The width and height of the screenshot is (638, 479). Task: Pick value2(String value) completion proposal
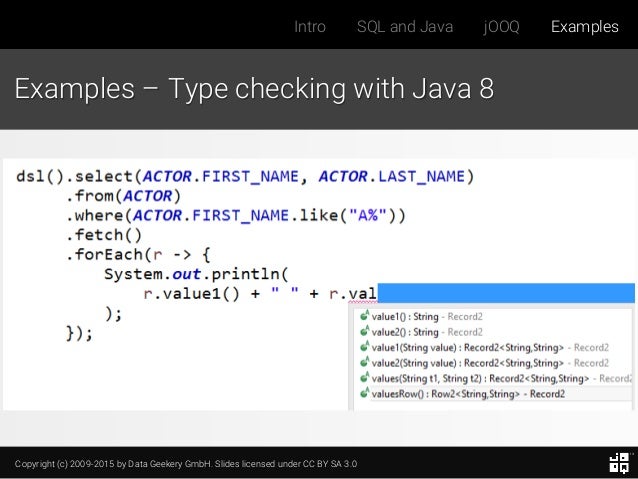coord(493,363)
